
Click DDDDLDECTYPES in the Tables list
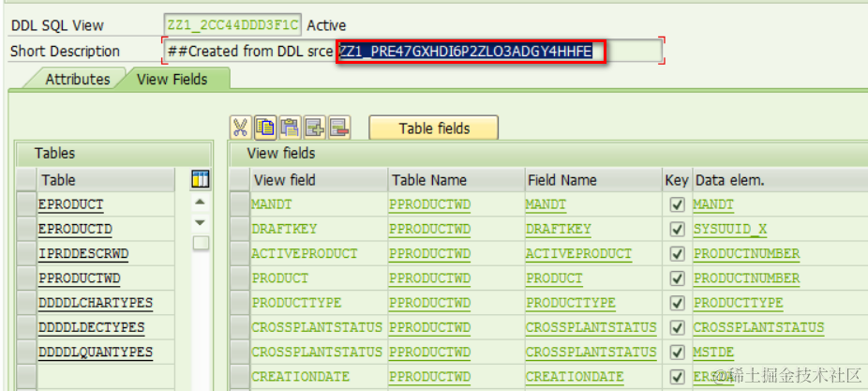[x=91, y=328]
